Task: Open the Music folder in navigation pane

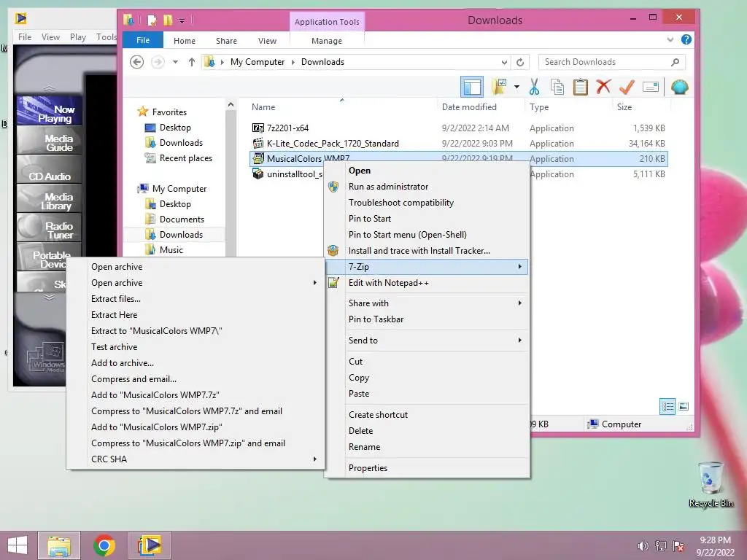Action: click(171, 250)
